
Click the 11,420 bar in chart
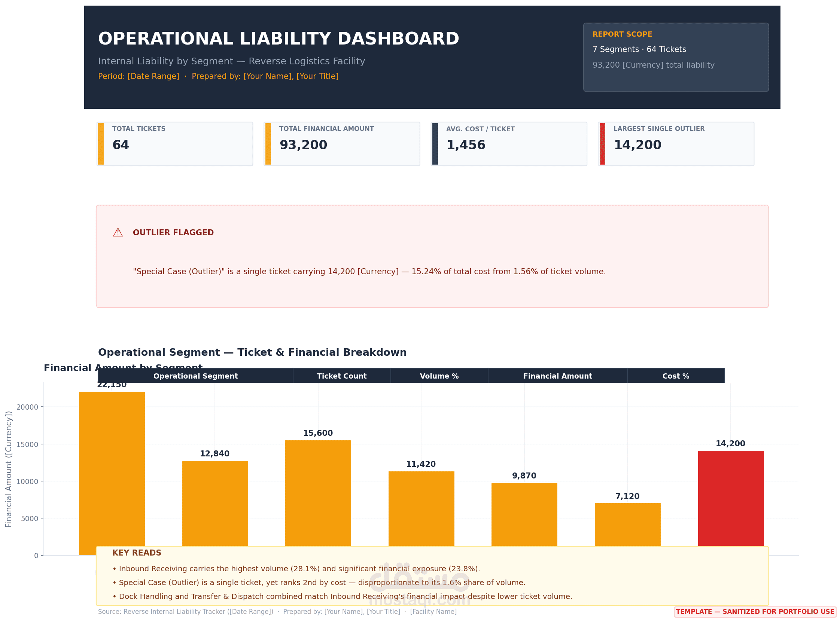click(x=421, y=509)
